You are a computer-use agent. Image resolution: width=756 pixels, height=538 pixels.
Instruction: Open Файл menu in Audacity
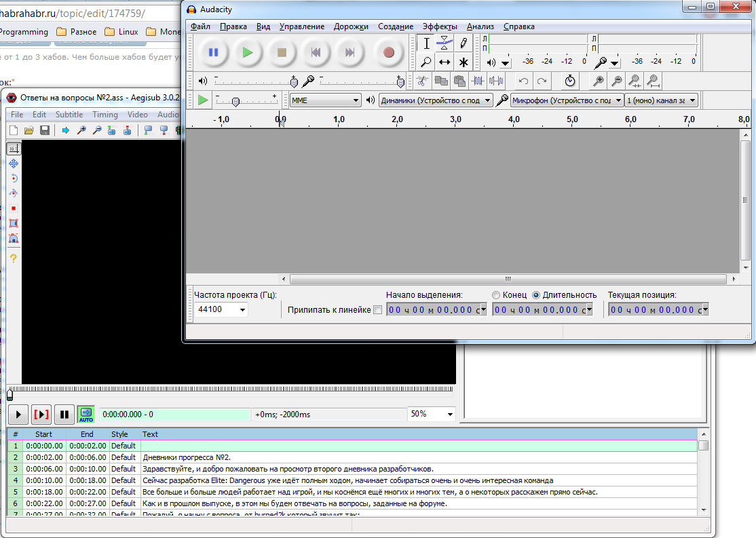tap(200, 26)
